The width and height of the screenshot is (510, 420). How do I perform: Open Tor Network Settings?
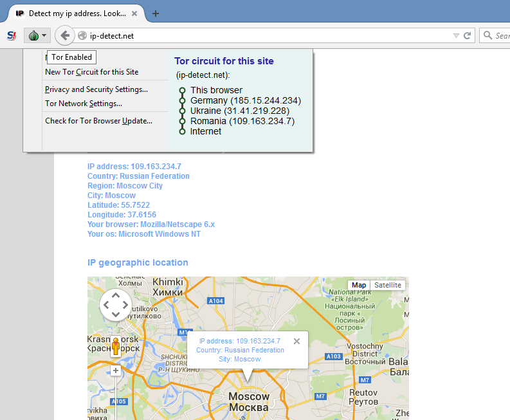pyautogui.click(x=84, y=104)
